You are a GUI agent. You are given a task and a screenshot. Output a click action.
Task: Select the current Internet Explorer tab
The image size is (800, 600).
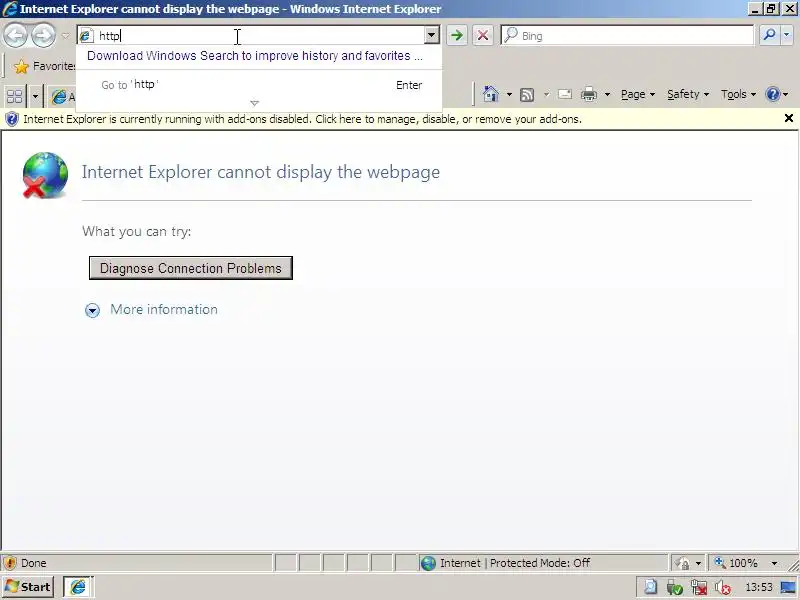point(62,96)
